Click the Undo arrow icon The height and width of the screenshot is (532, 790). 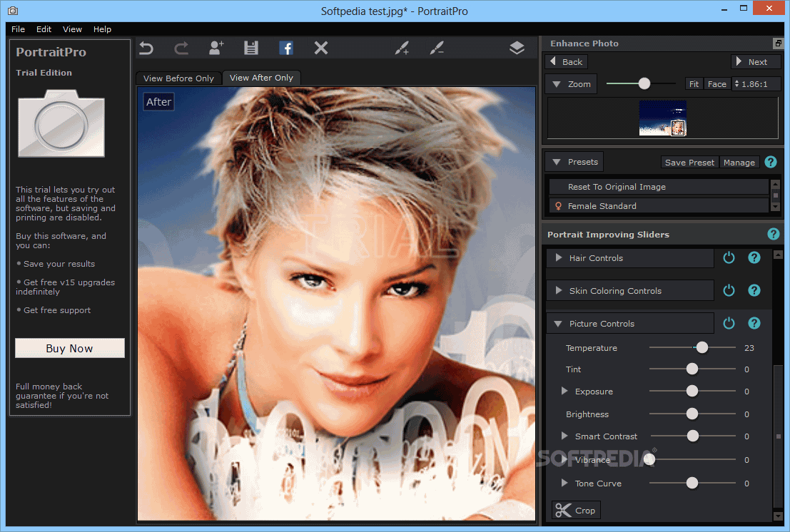(146, 48)
